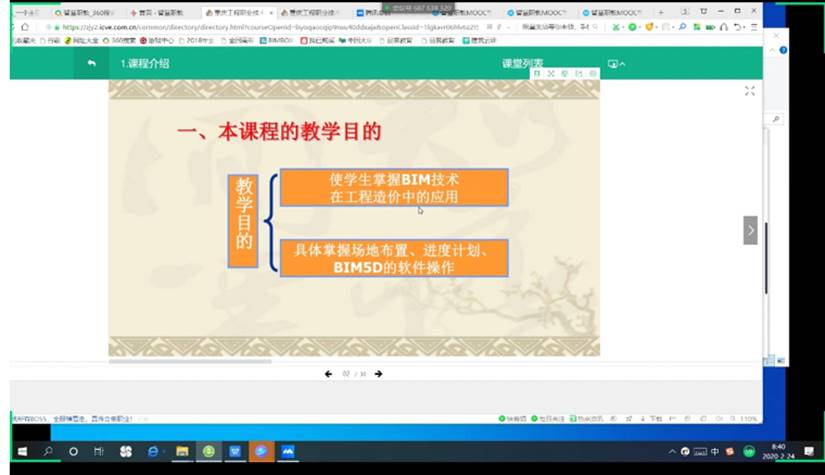
Task: Click the white four-petal taskbar icon
Action: point(125,451)
